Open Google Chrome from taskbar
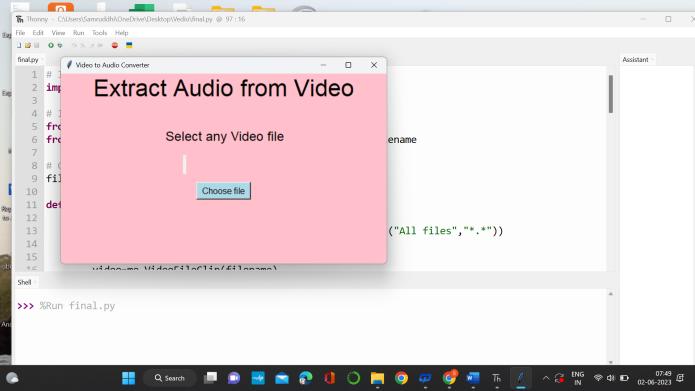 click(401, 378)
